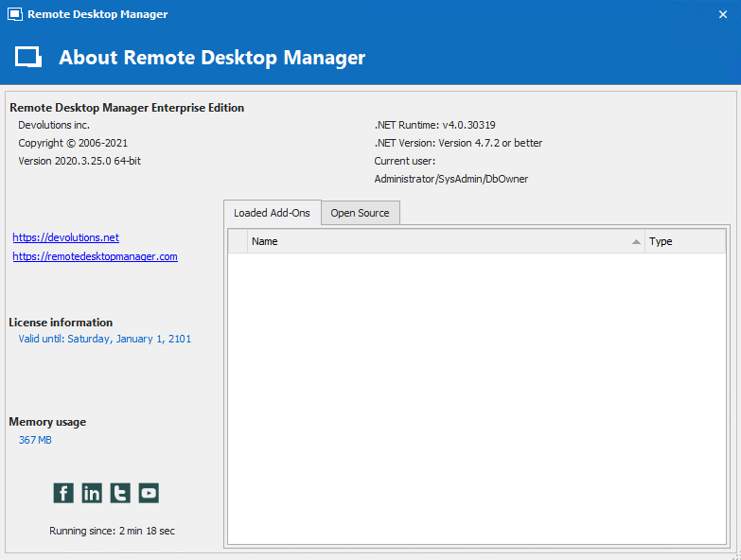The height and width of the screenshot is (560, 741).
Task: Click the license Valid until date text
Action: 104,339
